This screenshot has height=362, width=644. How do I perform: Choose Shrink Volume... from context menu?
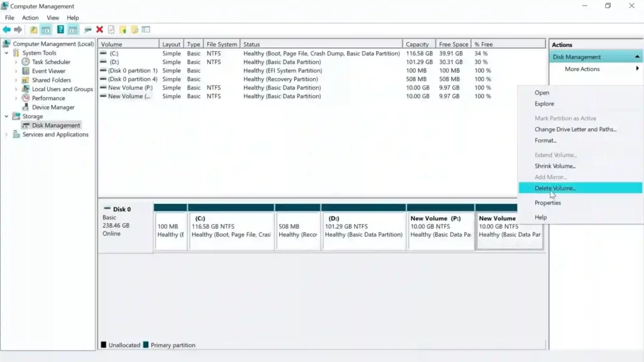[580, 166]
